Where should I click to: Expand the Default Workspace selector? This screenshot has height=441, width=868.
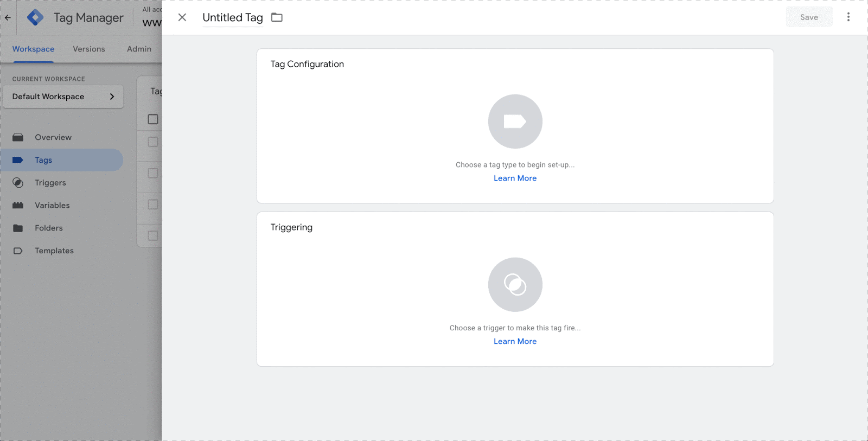point(63,97)
